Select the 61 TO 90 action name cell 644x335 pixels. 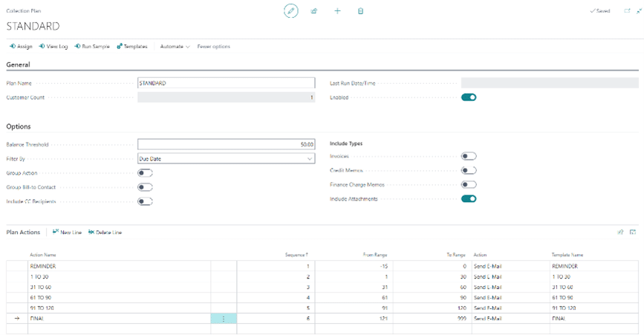click(119, 298)
